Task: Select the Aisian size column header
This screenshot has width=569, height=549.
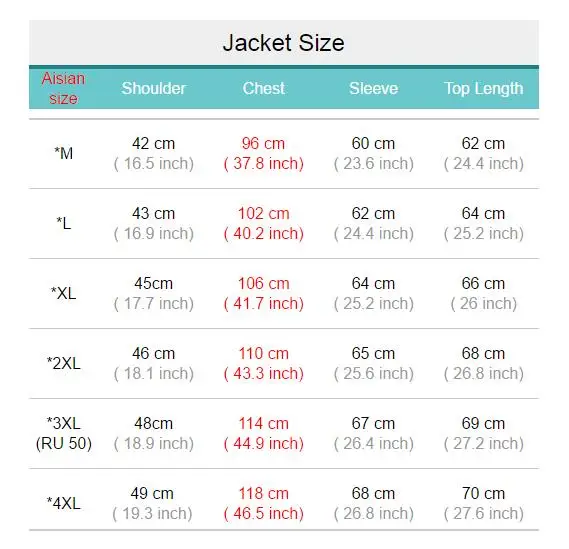Action: (64, 89)
